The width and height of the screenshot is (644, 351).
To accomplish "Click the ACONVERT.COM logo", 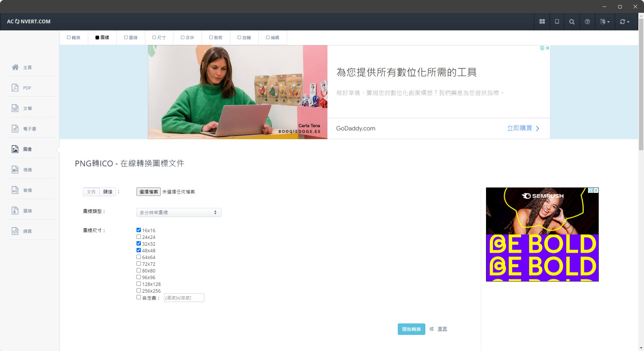I will coord(29,21).
